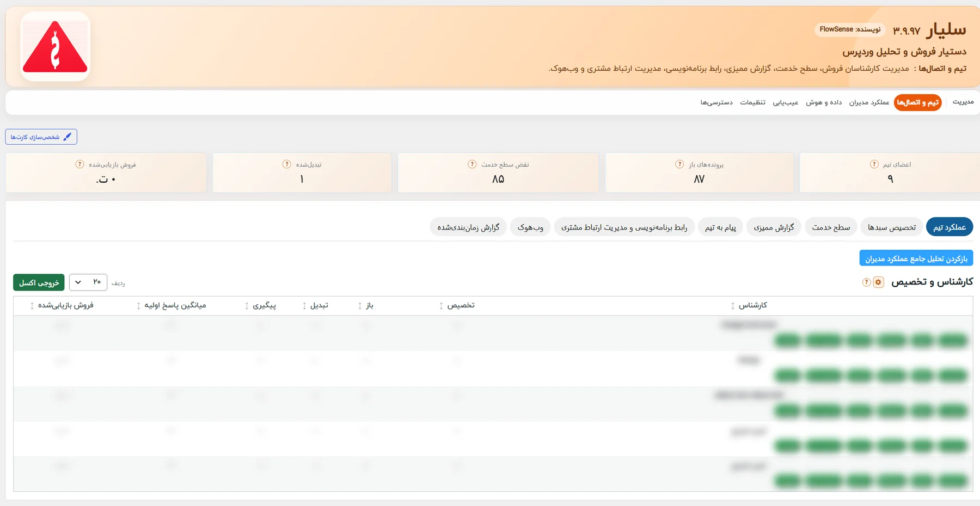Click help icon beside اعضای تیم

pyautogui.click(x=874, y=164)
